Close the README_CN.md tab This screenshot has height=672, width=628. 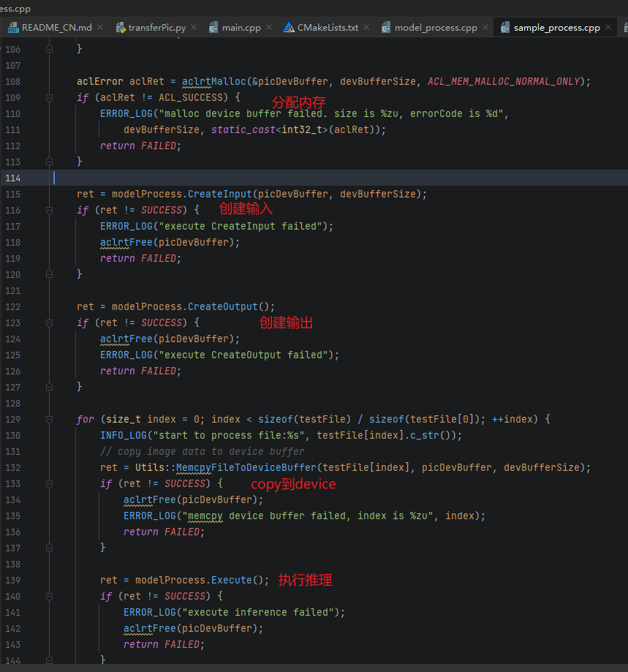pos(100,28)
